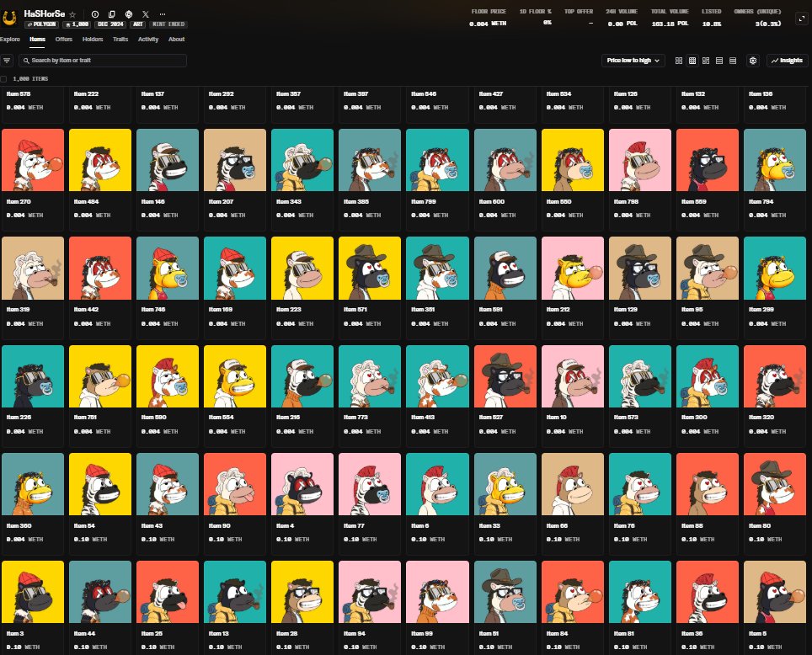Click the OWNERS (UNIQUE) stat
Image resolution: width=812 pixels, height=655 pixels.
(757, 18)
